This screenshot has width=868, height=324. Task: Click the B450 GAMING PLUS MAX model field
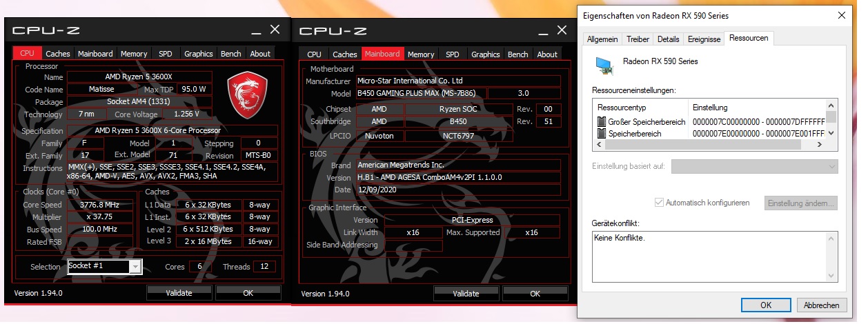(x=421, y=93)
